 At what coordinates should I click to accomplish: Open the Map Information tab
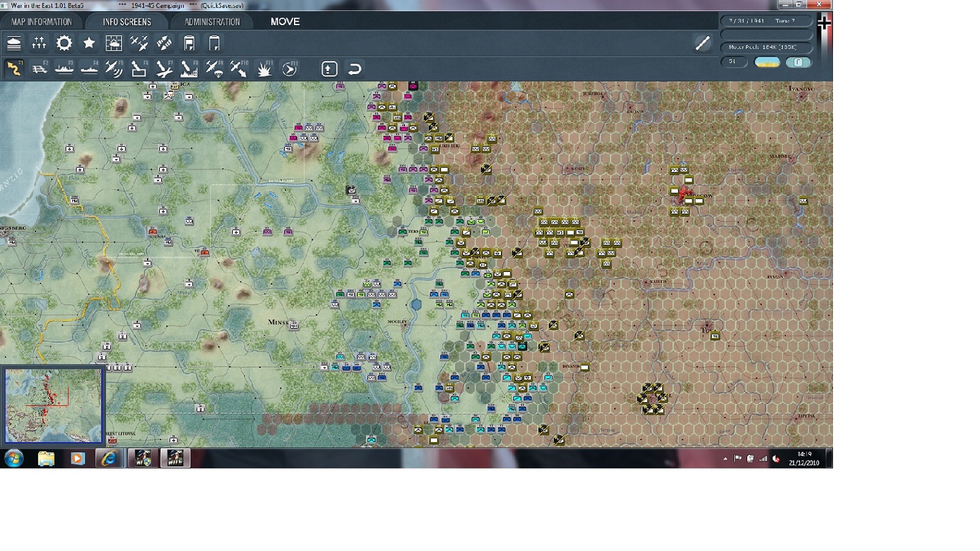[x=41, y=21]
